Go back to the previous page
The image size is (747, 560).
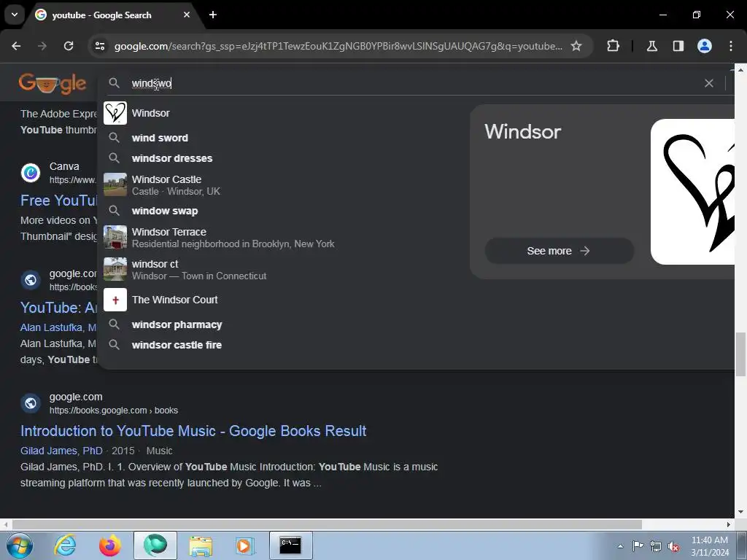click(16, 46)
